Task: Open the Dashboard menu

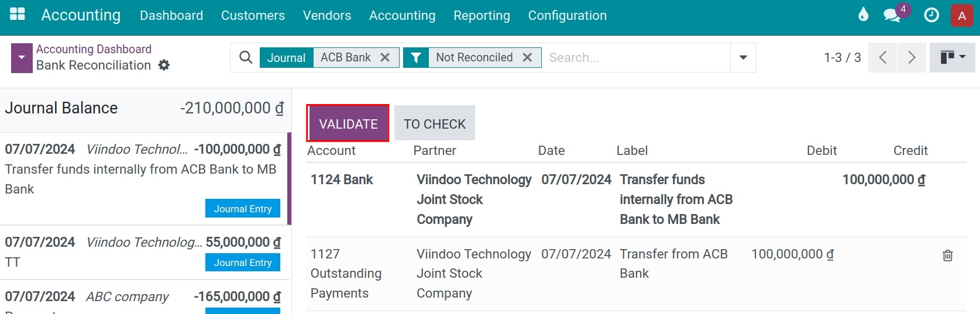Action: click(x=171, y=15)
